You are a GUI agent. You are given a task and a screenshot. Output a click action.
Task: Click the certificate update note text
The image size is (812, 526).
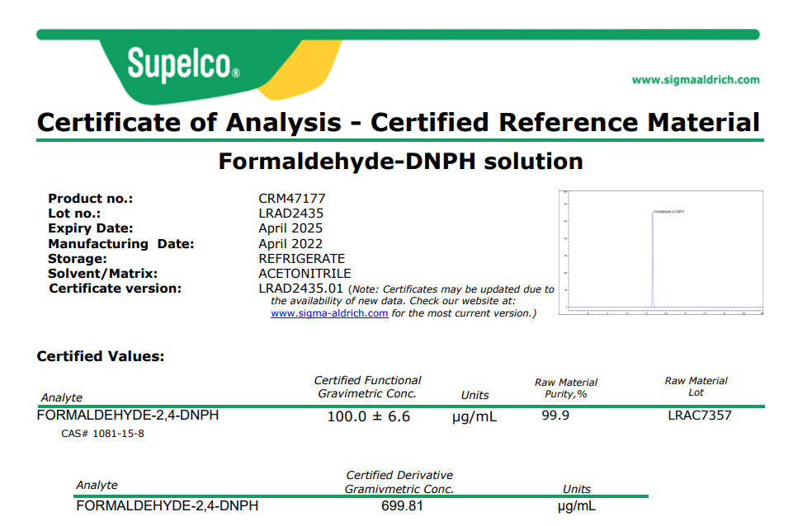412,301
